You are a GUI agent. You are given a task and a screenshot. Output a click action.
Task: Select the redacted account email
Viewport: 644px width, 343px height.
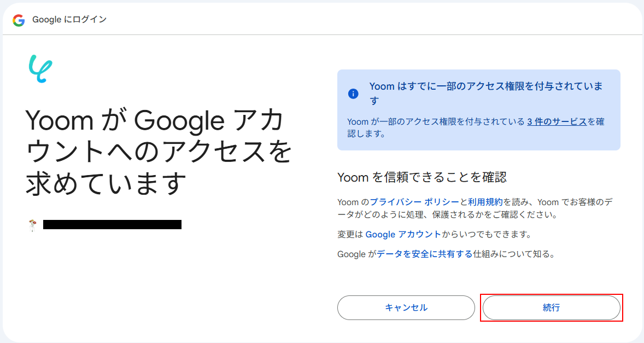(x=112, y=224)
